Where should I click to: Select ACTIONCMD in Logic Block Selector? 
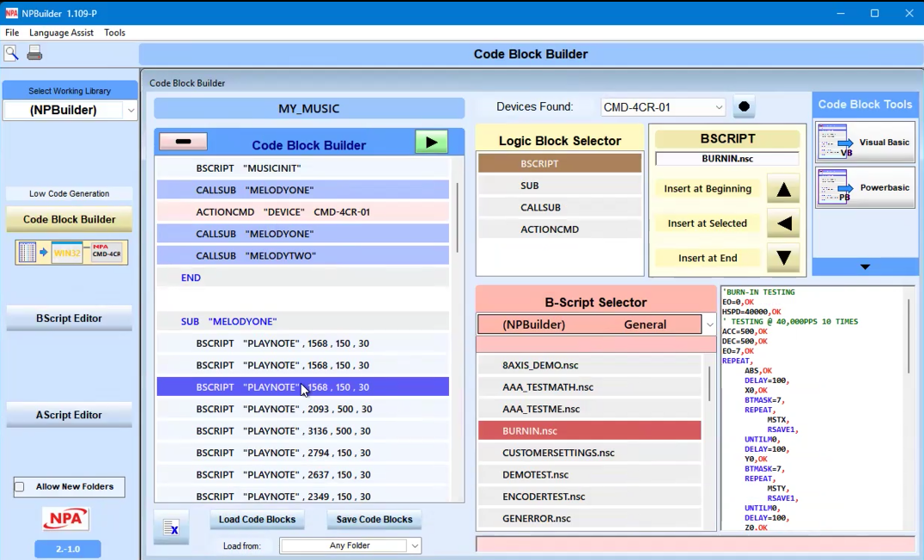[x=559, y=229]
